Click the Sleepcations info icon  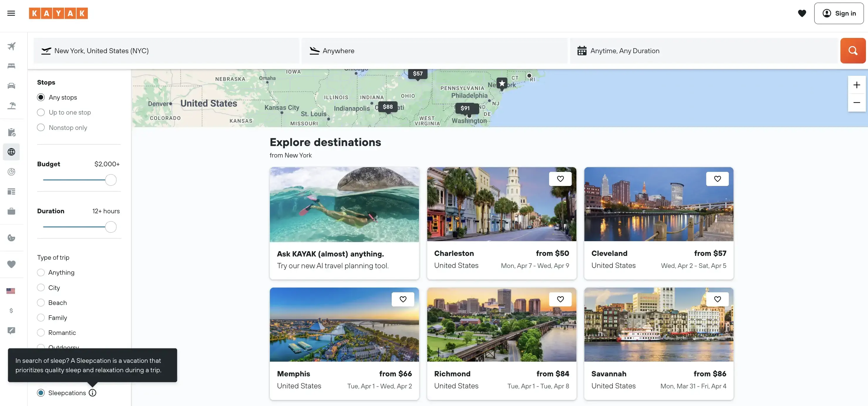click(x=92, y=393)
